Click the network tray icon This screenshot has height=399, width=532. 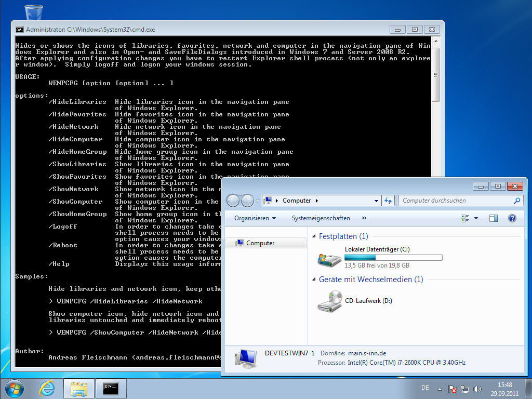click(465, 389)
